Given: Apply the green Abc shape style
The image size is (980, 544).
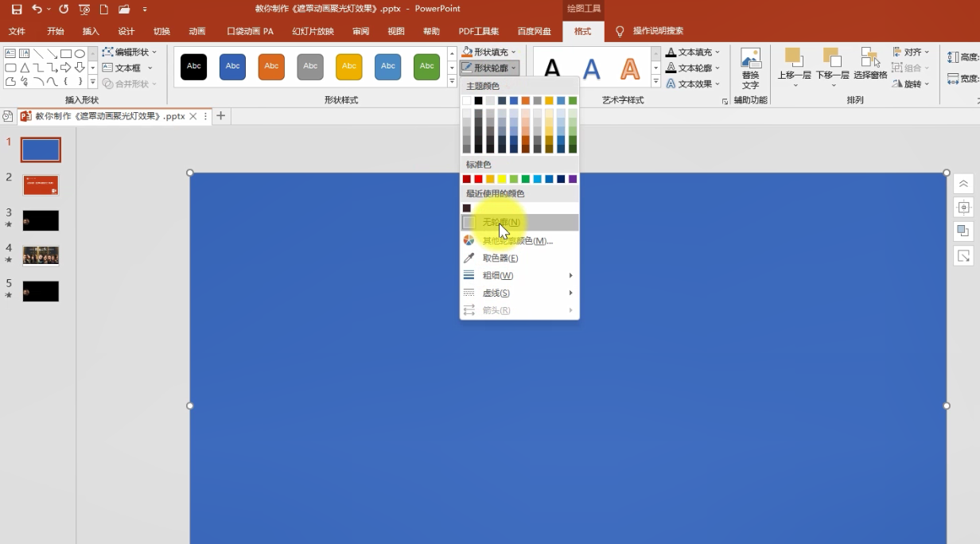Looking at the screenshot, I should (427, 67).
